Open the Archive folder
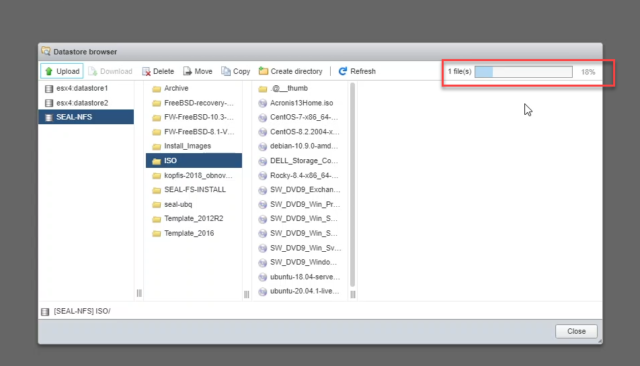This screenshot has width=640, height=366. (194, 88)
